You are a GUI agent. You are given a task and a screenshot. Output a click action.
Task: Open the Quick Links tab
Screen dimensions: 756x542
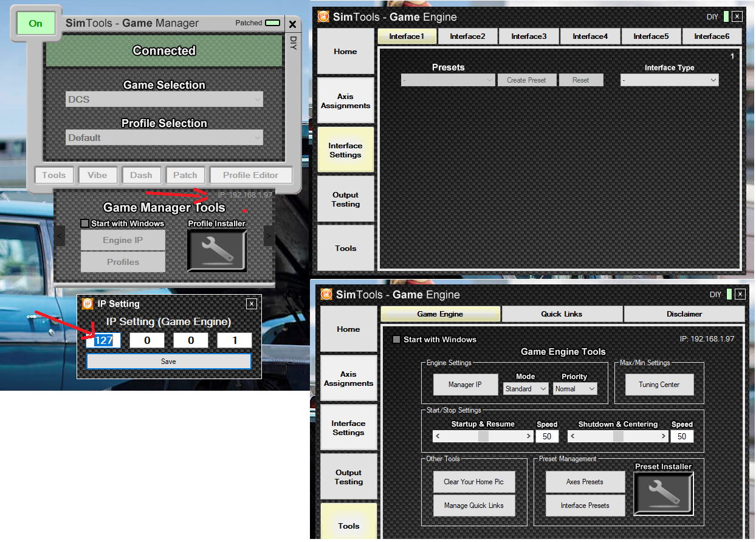click(562, 314)
